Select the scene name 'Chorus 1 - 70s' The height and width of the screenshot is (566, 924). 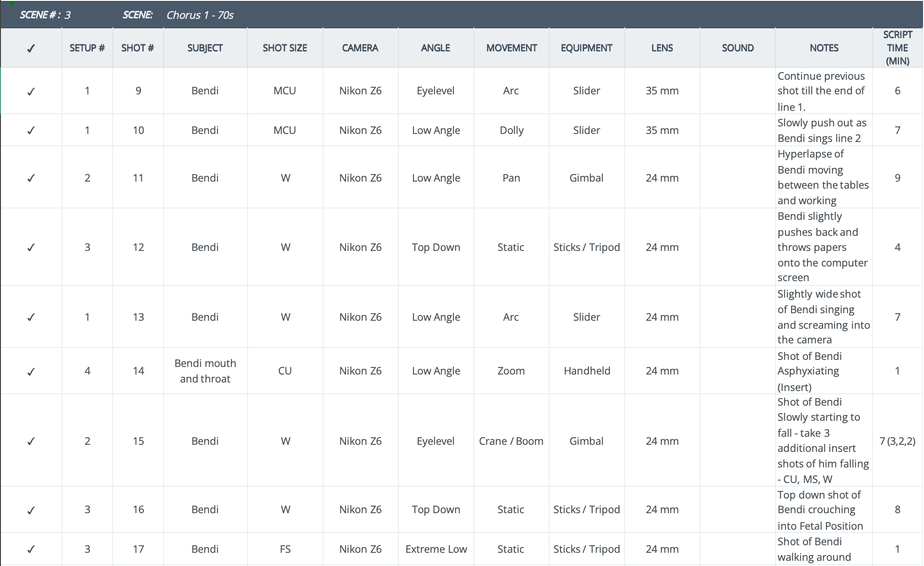(200, 15)
